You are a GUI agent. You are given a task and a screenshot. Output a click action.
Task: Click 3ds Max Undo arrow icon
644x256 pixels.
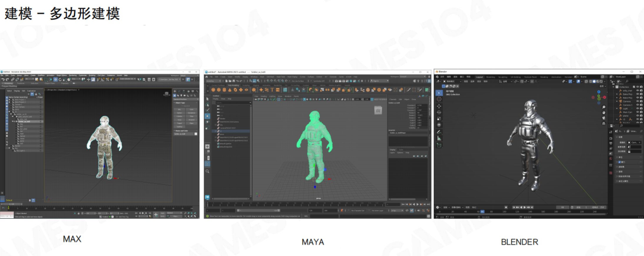click(3, 80)
